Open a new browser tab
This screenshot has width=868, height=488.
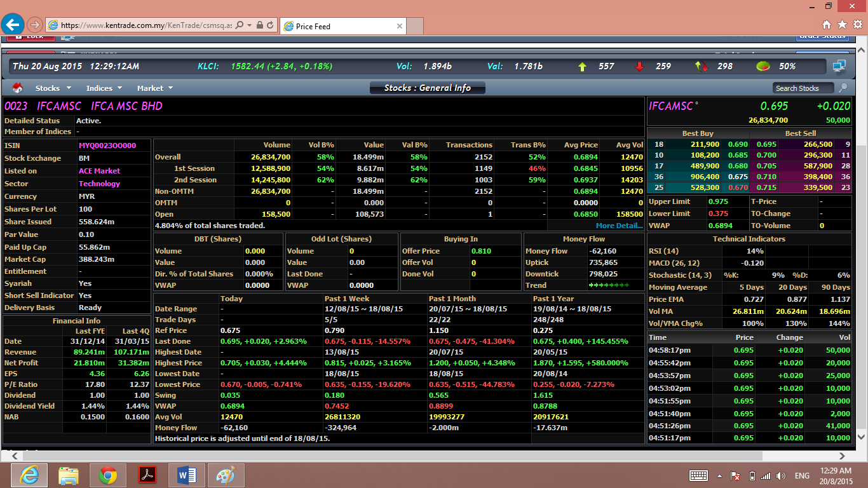tap(415, 26)
